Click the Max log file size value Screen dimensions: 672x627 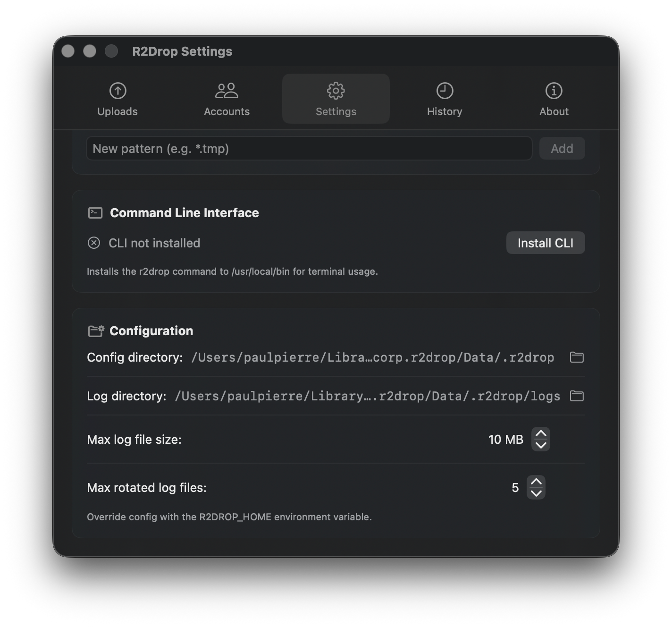point(505,439)
